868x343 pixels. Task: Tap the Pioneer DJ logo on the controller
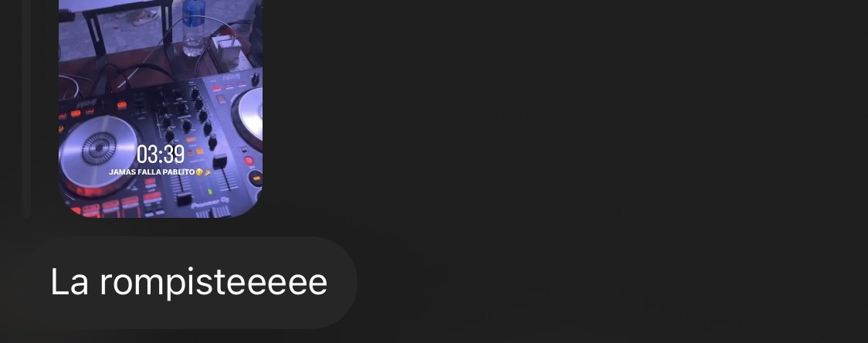pos(210,203)
